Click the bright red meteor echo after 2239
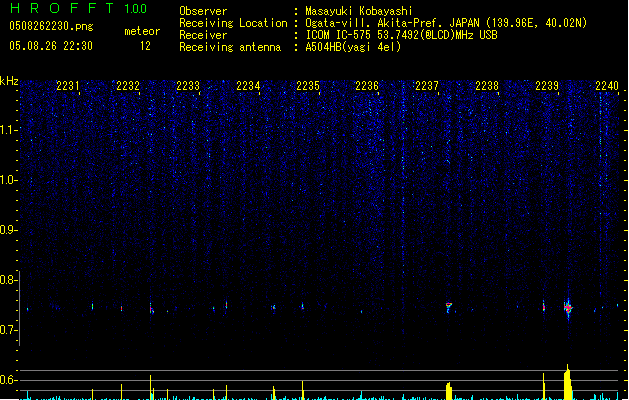The image size is (629, 400). pyautogui.click(x=568, y=308)
